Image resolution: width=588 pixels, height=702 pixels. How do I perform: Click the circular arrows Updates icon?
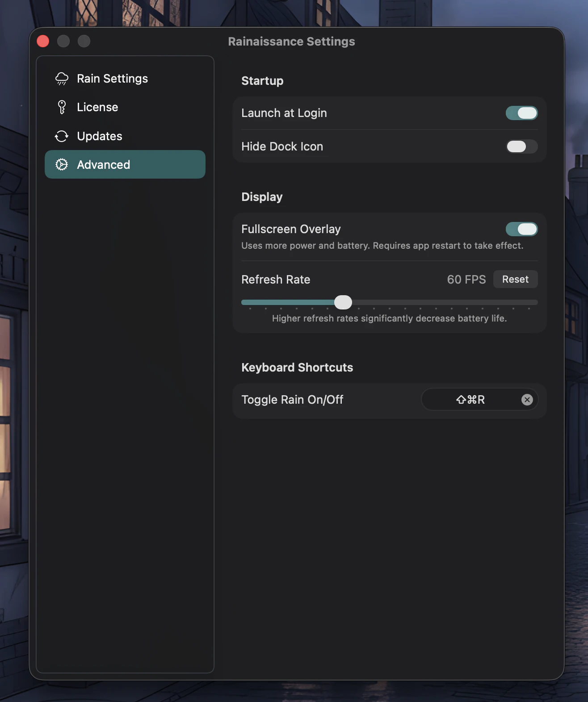[x=62, y=136]
